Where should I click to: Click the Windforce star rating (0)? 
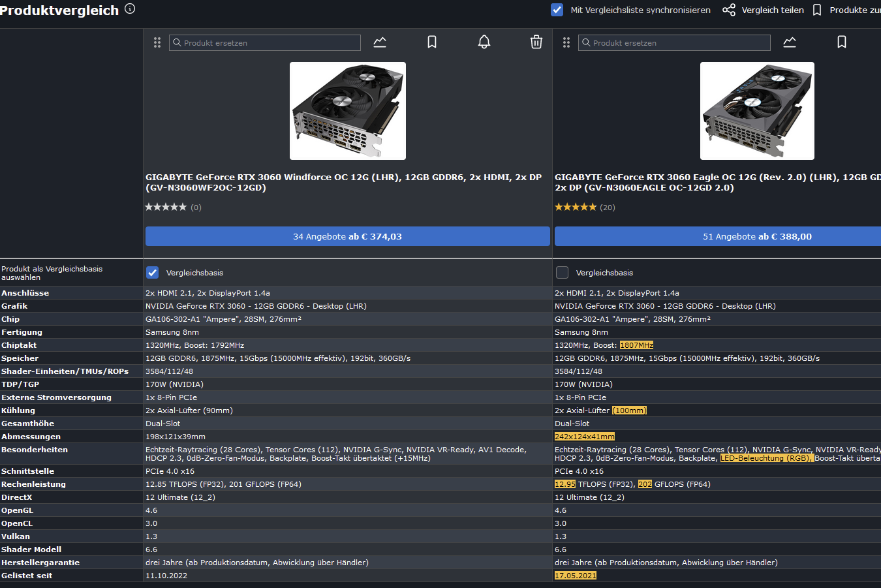(x=173, y=207)
